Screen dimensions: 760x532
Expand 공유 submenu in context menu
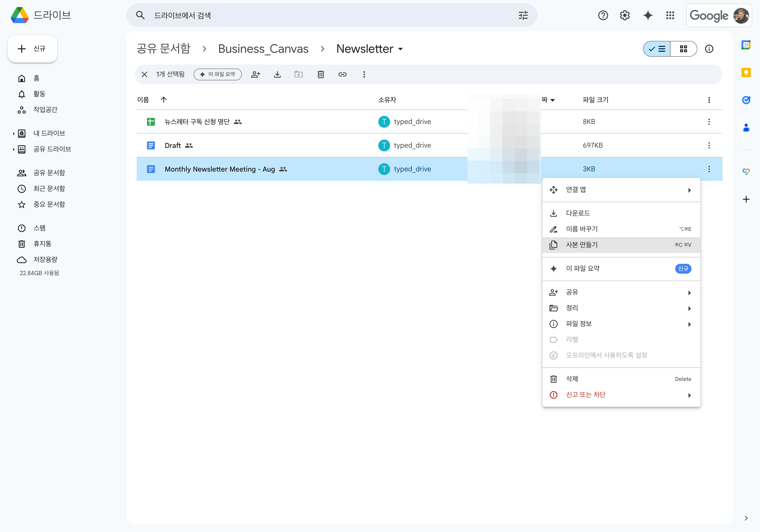click(x=621, y=292)
